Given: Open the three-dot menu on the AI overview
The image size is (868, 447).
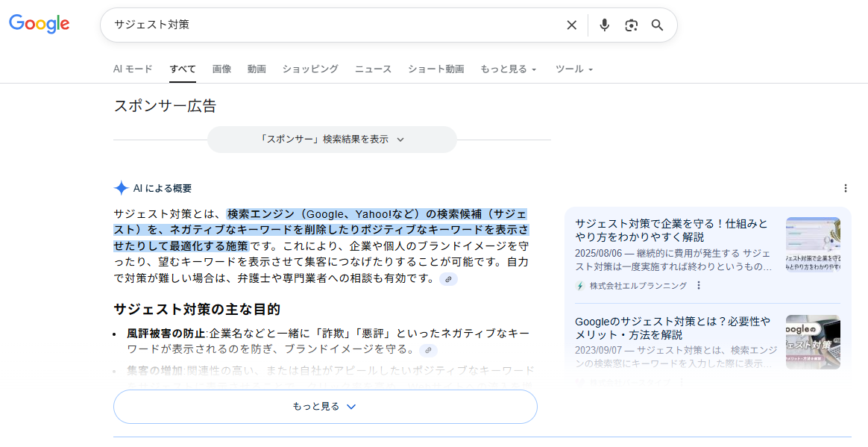Looking at the screenshot, I should (845, 188).
